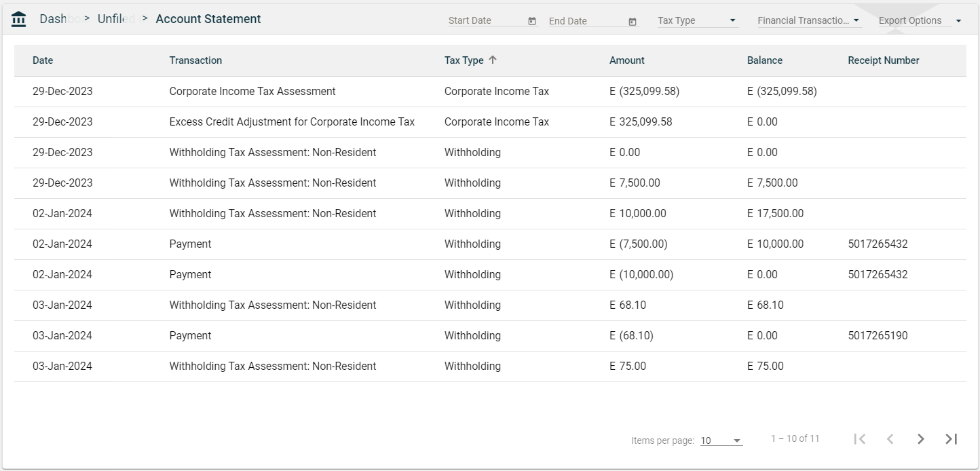980x471 pixels.
Task: Jump to the last page of results
Action: pos(951,439)
